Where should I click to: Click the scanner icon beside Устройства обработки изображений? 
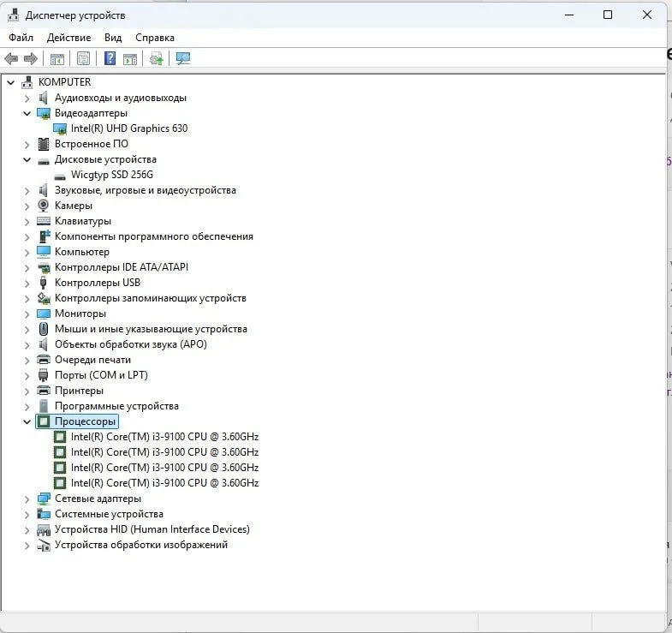coord(44,546)
